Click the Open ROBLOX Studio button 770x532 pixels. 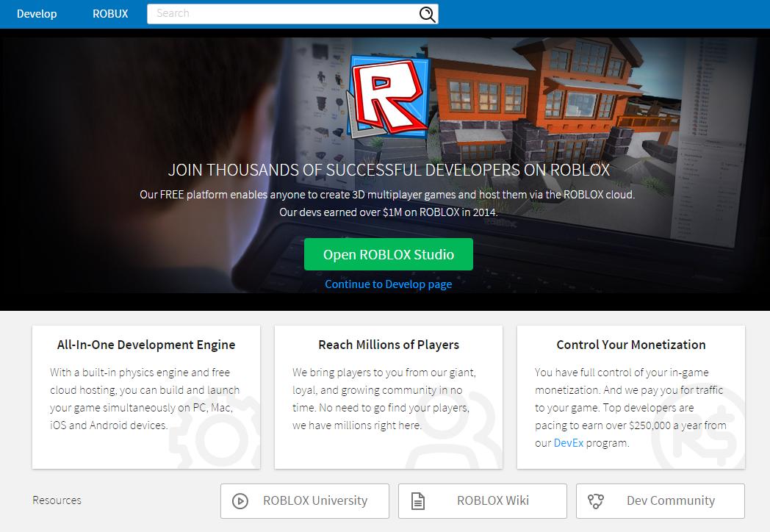click(x=389, y=254)
